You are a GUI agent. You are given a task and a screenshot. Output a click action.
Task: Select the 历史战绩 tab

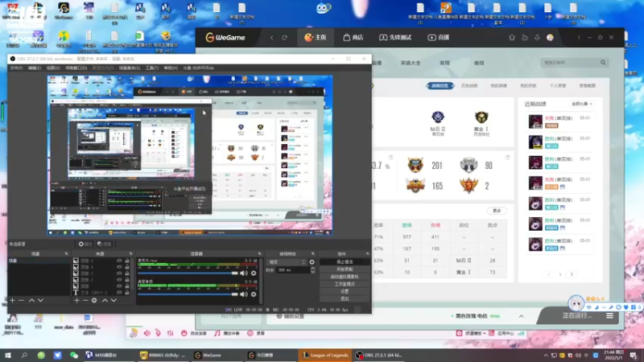pyautogui.click(x=469, y=86)
